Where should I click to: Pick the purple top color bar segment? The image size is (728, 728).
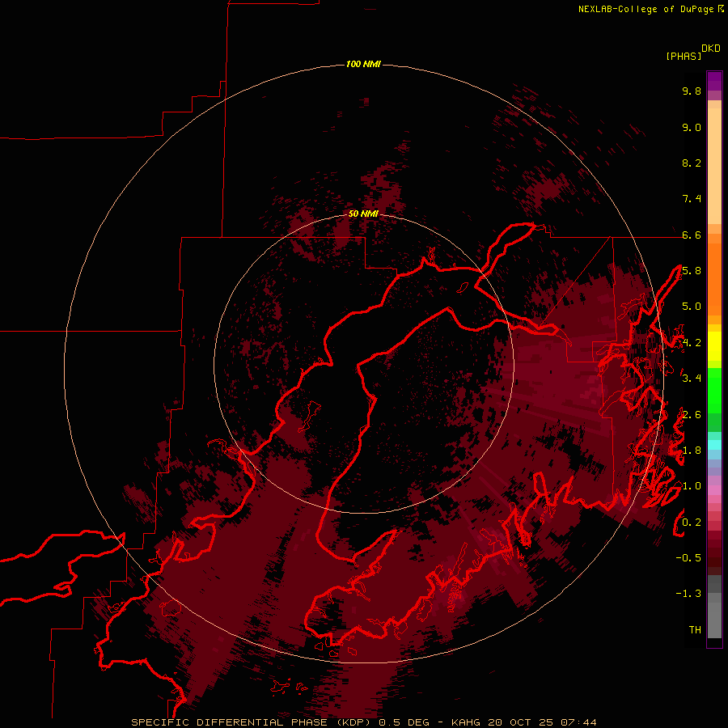[x=714, y=81]
